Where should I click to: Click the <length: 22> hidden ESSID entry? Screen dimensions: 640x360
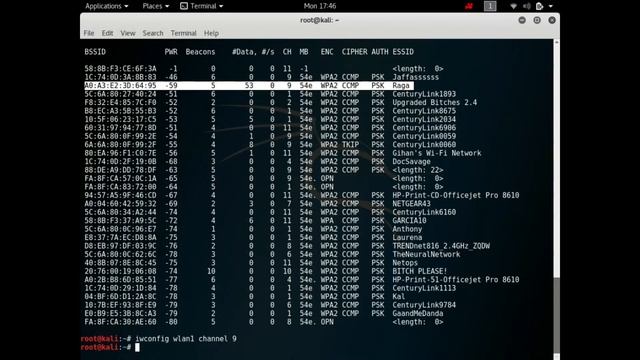[x=418, y=170]
